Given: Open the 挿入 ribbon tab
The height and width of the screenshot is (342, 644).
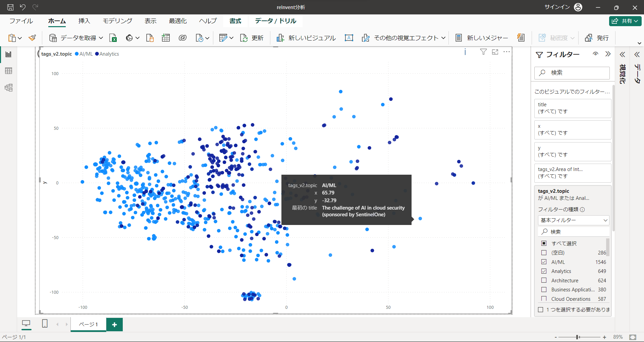Looking at the screenshot, I should tap(84, 21).
